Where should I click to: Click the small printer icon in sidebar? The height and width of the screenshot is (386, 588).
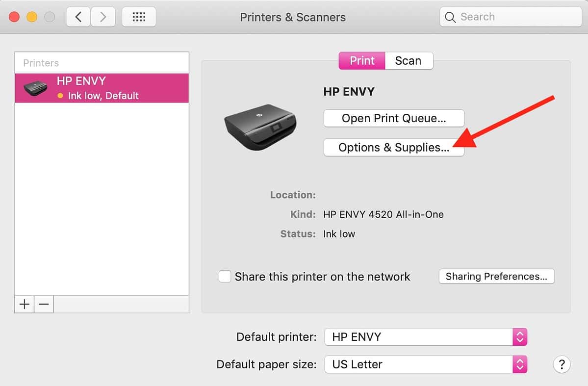35,89
